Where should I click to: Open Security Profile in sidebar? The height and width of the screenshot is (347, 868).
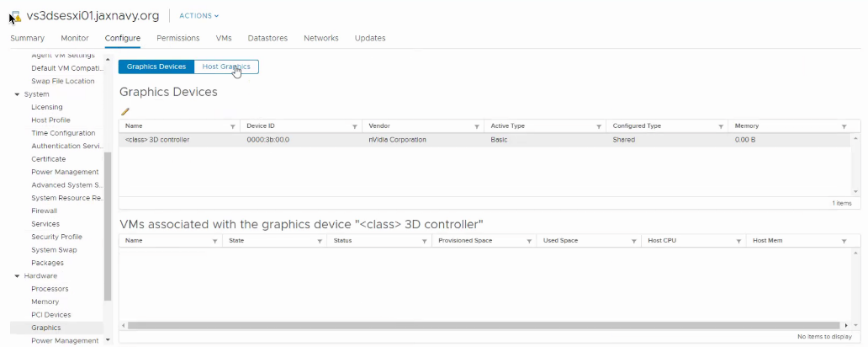(56, 237)
